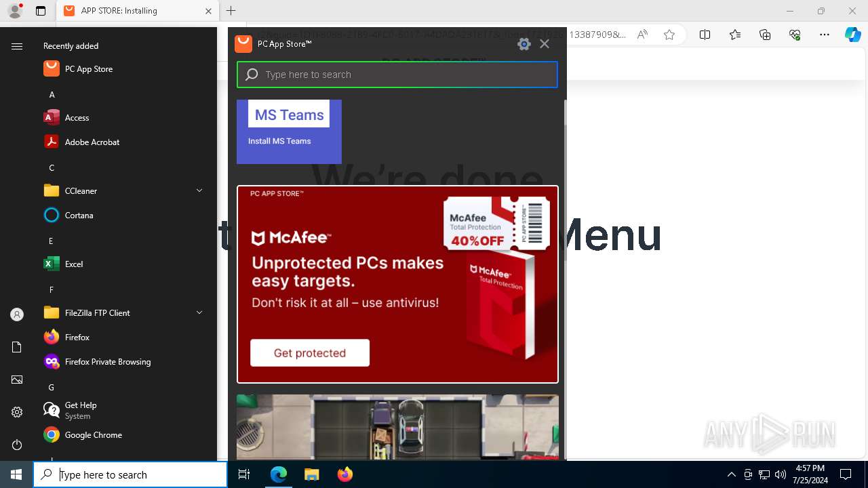The height and width of the screenshot is (488, 868).
Task: Open the car game banner thumbnail
Action: (x=397, y=427)
